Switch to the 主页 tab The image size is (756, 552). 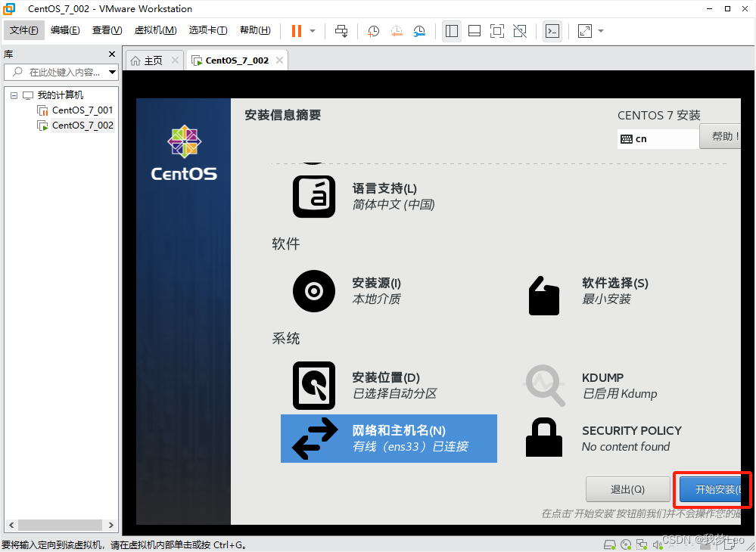(155, 60)
